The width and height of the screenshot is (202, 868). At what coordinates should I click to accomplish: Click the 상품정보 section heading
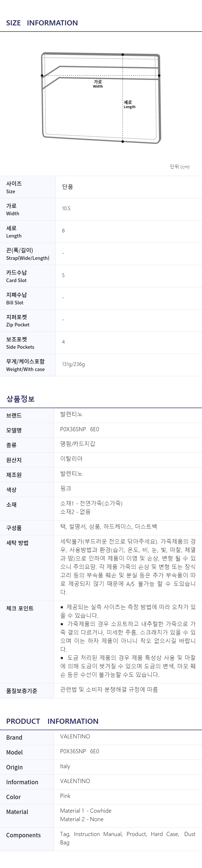click(20, 399)
